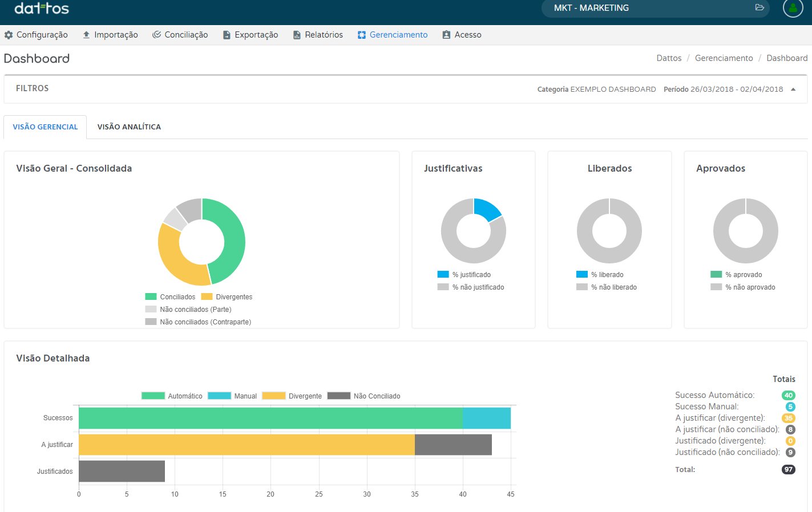Click the Importação upload icon
812x512 pixels.
point(86,35)
